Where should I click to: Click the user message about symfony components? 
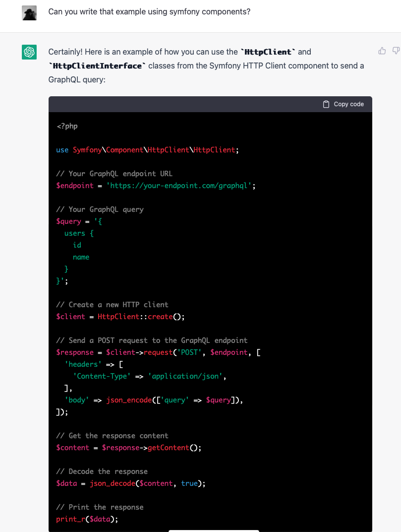pyautogui.click(x=149, y=11)
